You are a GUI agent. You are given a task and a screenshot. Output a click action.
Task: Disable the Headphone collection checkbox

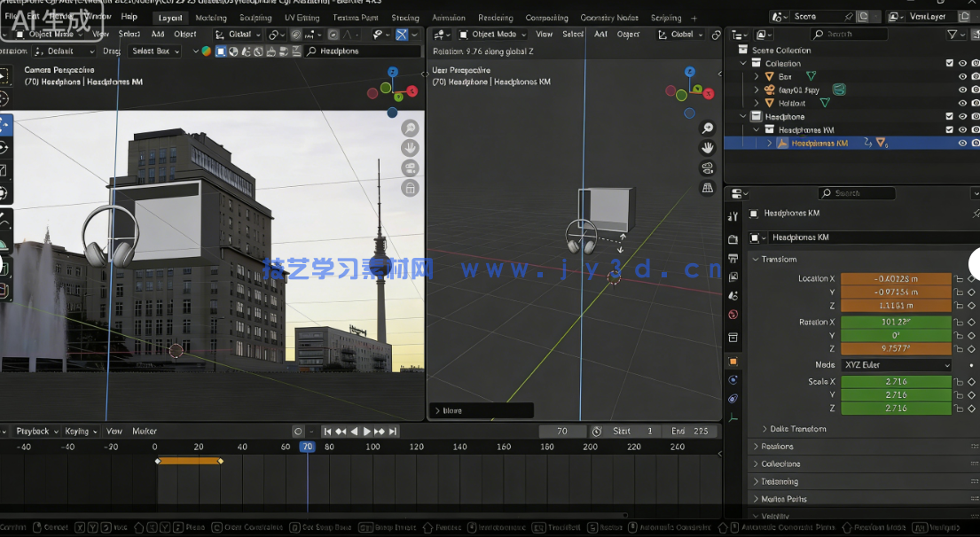point(948,115)
